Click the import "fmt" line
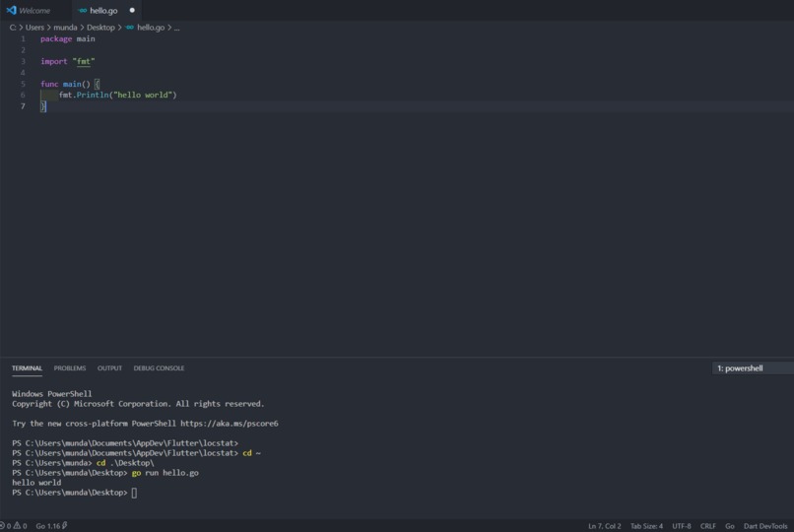This screenshot has height=532, width=794. coord(68,61)
